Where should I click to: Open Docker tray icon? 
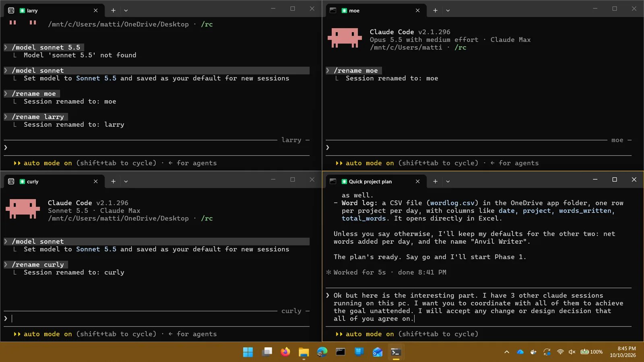coord(533,352)
